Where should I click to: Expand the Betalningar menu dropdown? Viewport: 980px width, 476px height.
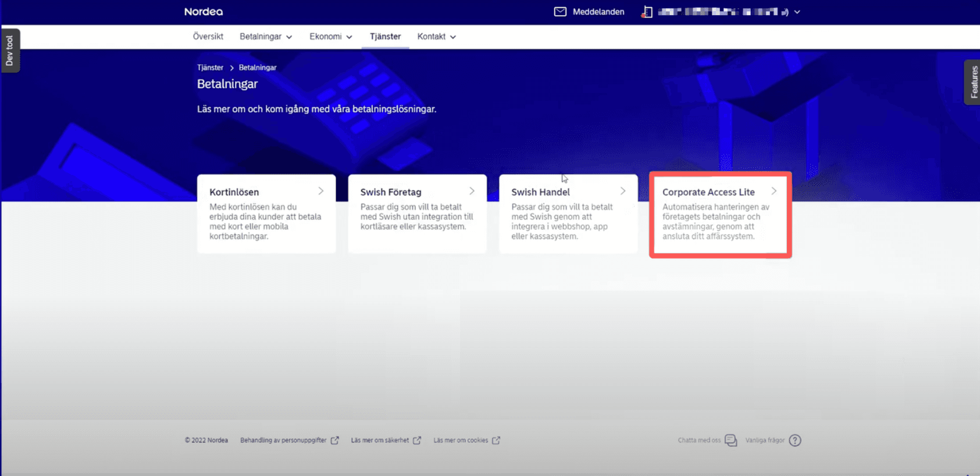(266, 37)
